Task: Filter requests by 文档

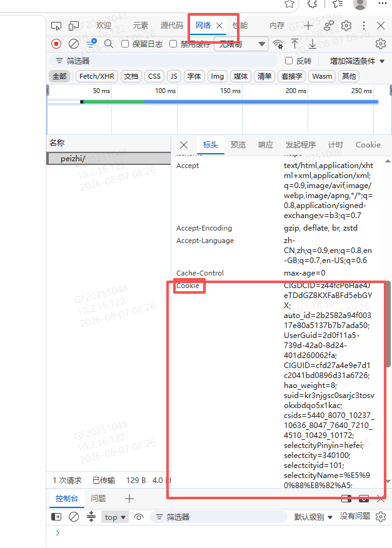Action: click(131, 76)
